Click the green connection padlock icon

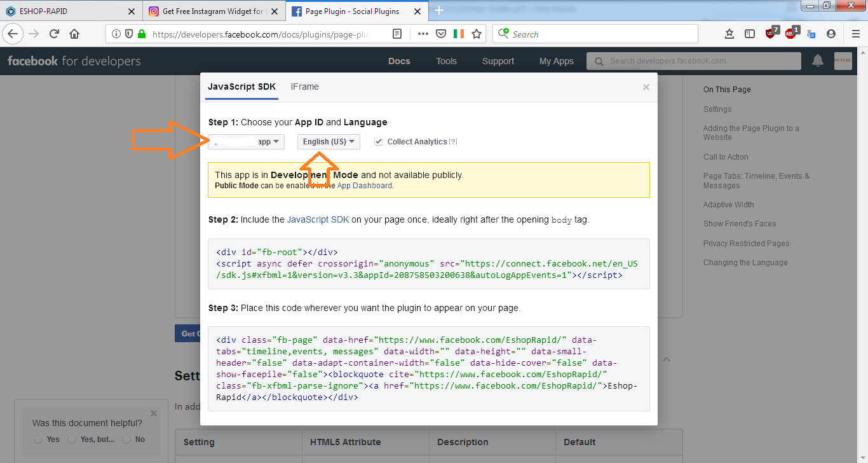point(141,34)
